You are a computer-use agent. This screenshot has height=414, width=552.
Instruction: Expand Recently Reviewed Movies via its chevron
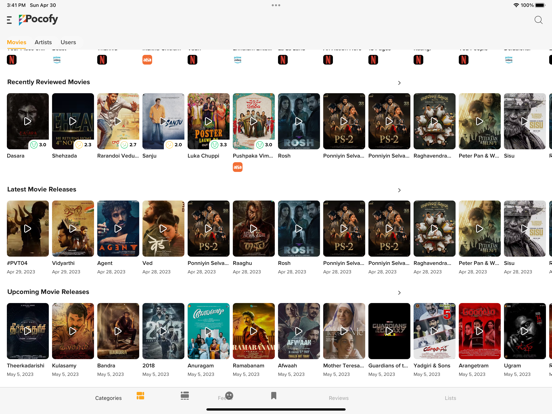[x=399, y=83]
